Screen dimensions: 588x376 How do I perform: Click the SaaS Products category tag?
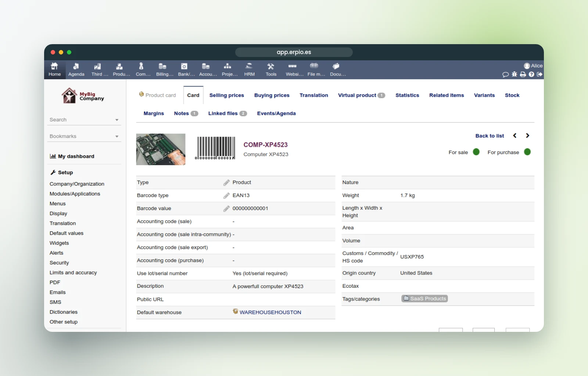tap(424, 299)
